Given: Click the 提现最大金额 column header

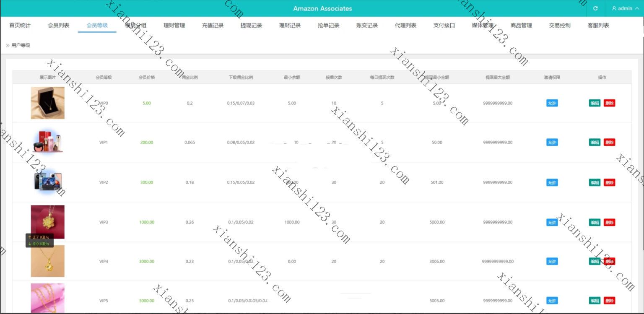Looking at the screenshot, I should click(498, 78).
